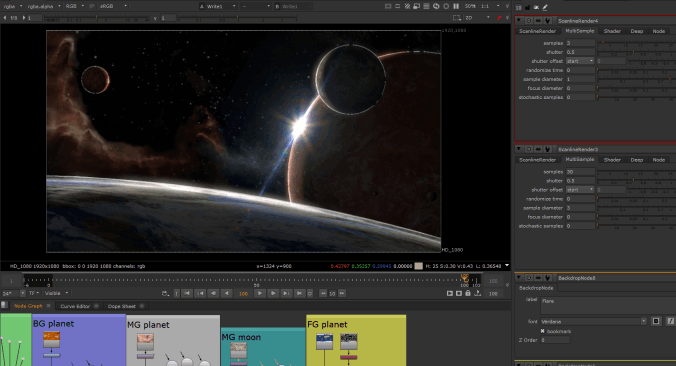Open Deep tab in ScanlineRender3

pos(636,160)
